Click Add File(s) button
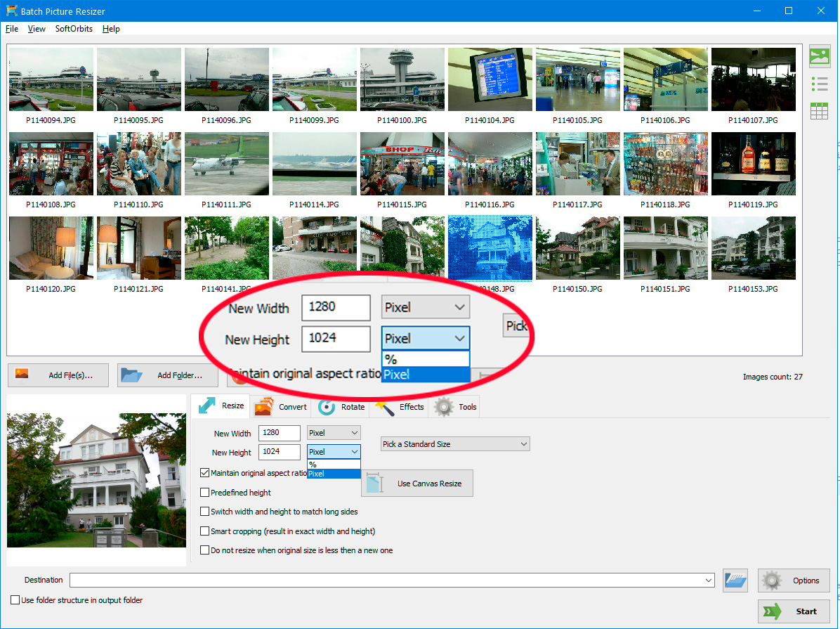840x629 pixels. tap(59, 375)
